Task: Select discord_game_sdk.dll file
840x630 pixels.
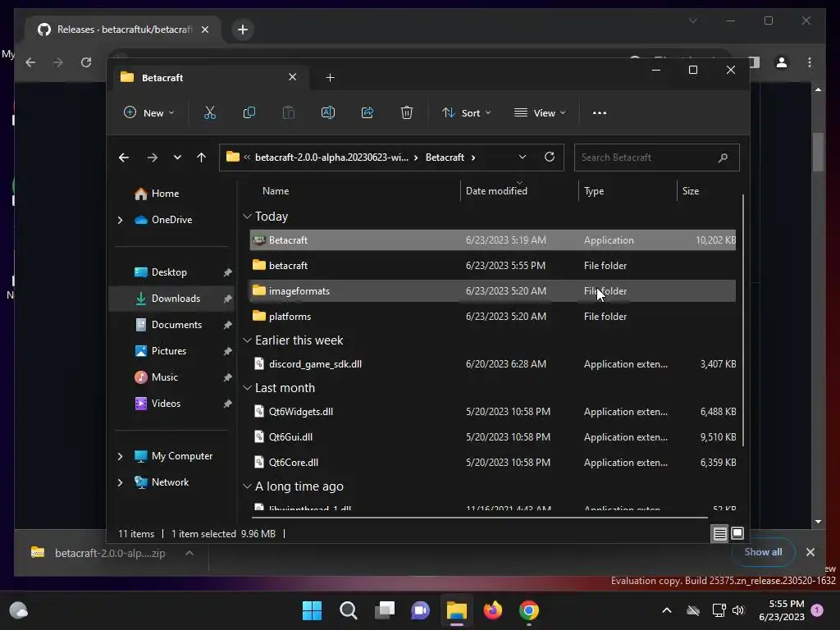Action: pos(492,364)
